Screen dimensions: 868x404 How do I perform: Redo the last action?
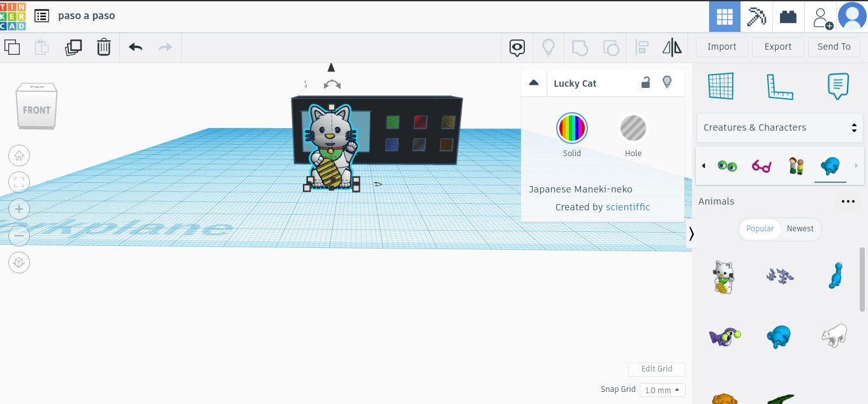[165, 47]
